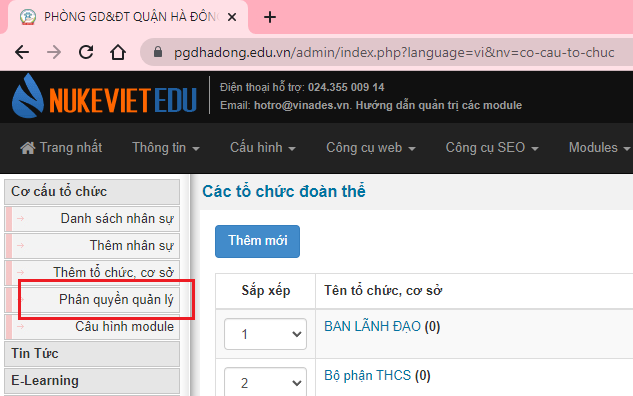Click the Thêm mới button

point(258,241)
